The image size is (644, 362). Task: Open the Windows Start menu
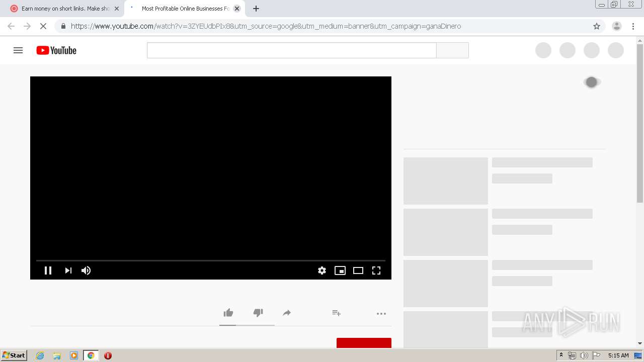coord(14,355)
